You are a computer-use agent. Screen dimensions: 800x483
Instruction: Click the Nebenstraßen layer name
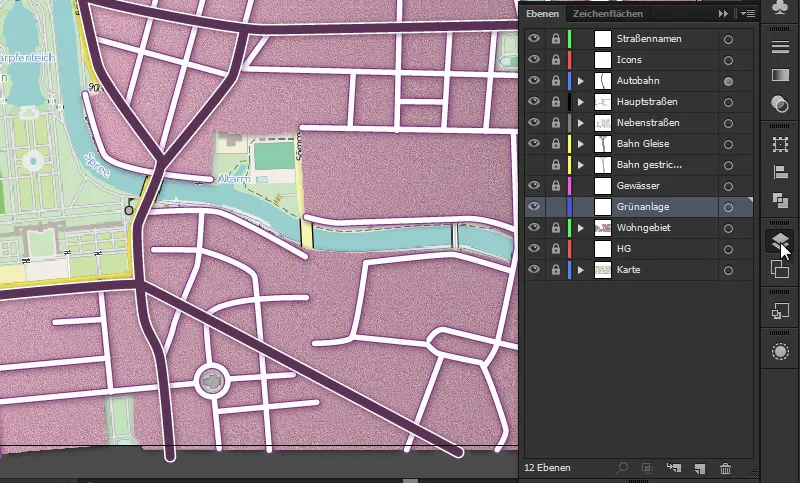(x=647, y=122)
